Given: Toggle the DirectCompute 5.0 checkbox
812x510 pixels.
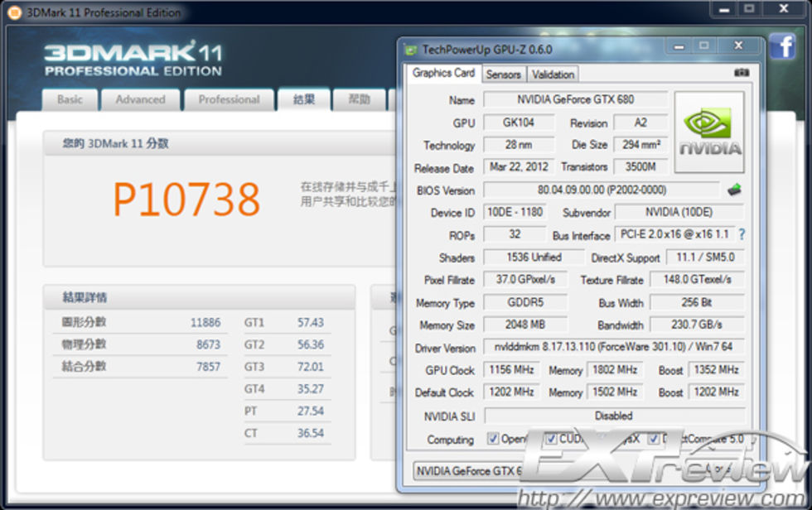Looking at the screenshot, I should (654, 439).
